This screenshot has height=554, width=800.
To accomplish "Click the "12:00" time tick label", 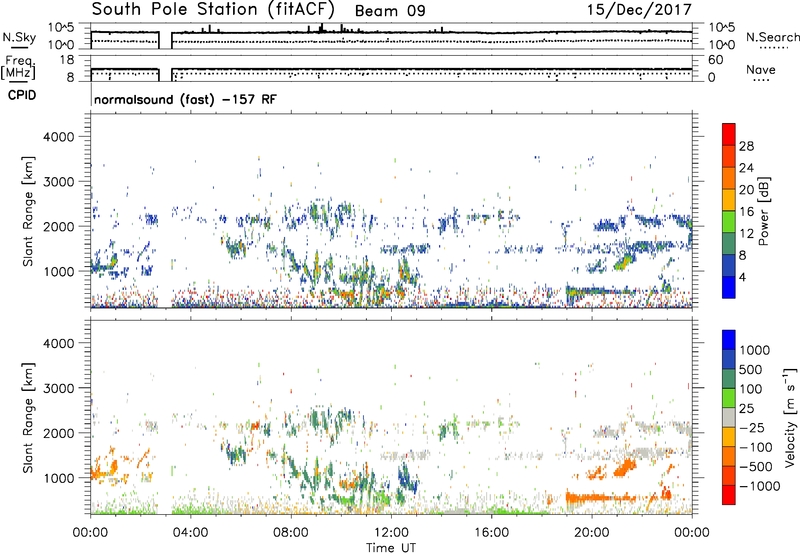I will point(391,533).
